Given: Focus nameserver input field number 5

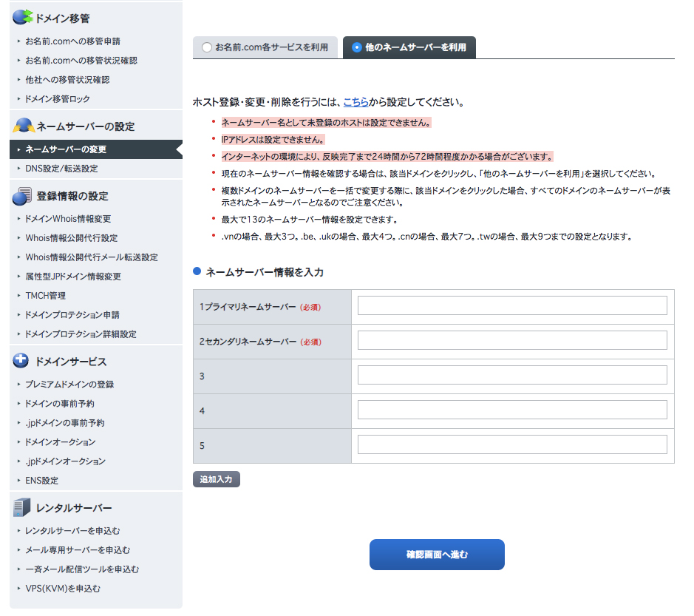Looking at the screenshot, I should click(x=512, y=444).
